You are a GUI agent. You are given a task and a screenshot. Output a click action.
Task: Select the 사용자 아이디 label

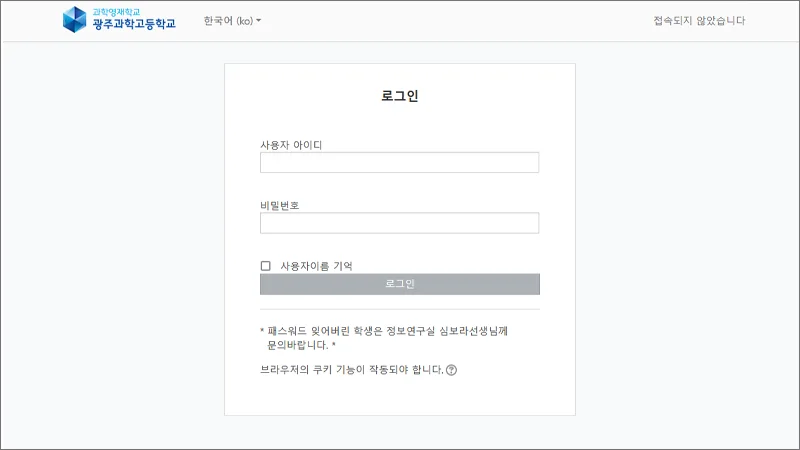point(291,145)
